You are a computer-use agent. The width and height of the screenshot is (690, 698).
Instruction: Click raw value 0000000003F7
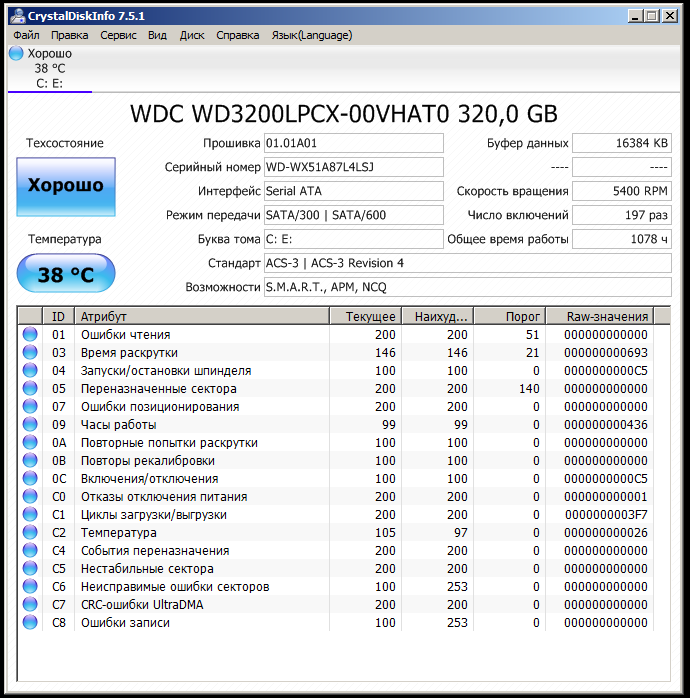point(606,515)
